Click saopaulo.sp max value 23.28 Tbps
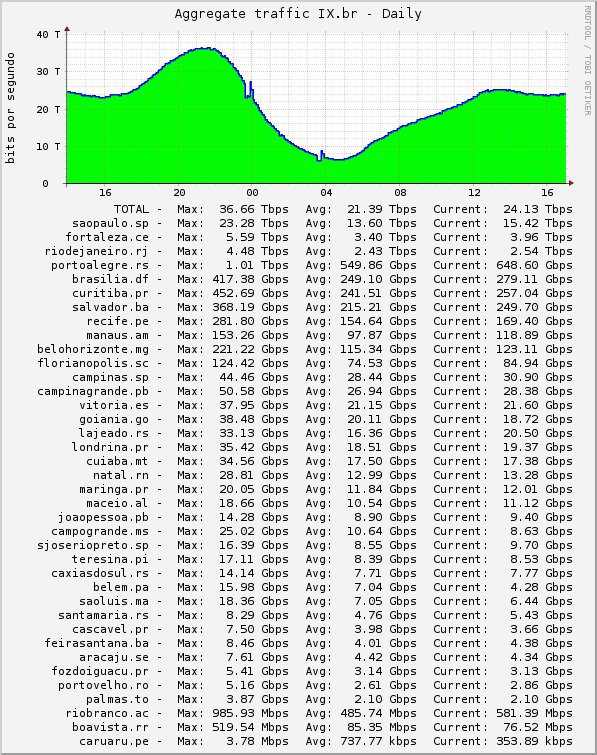Screen dimensions: 597x755 click(254, 223)
